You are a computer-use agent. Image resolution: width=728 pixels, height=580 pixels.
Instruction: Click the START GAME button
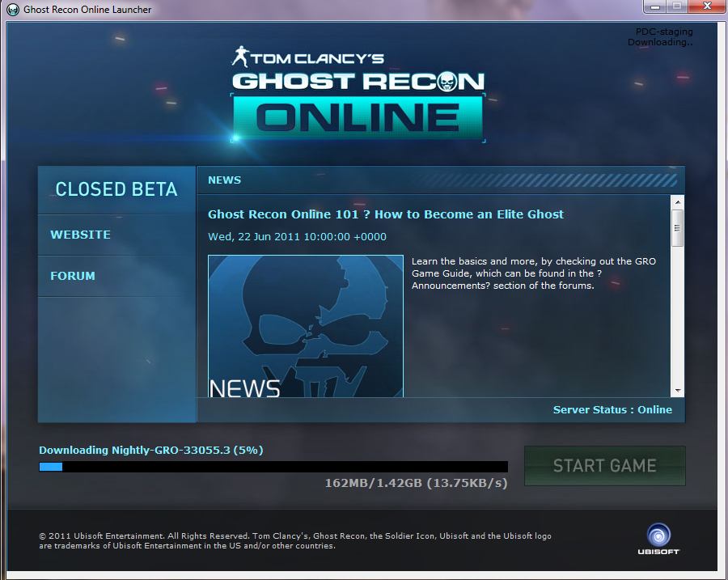pyautogui.click(x=604, y=466)
